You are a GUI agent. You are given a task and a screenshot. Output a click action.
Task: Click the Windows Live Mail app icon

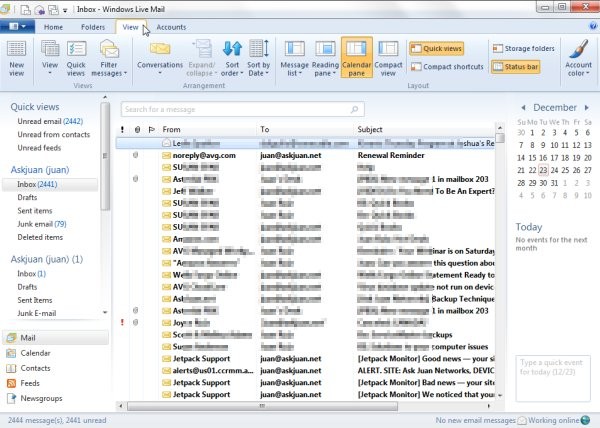(5, 9)
